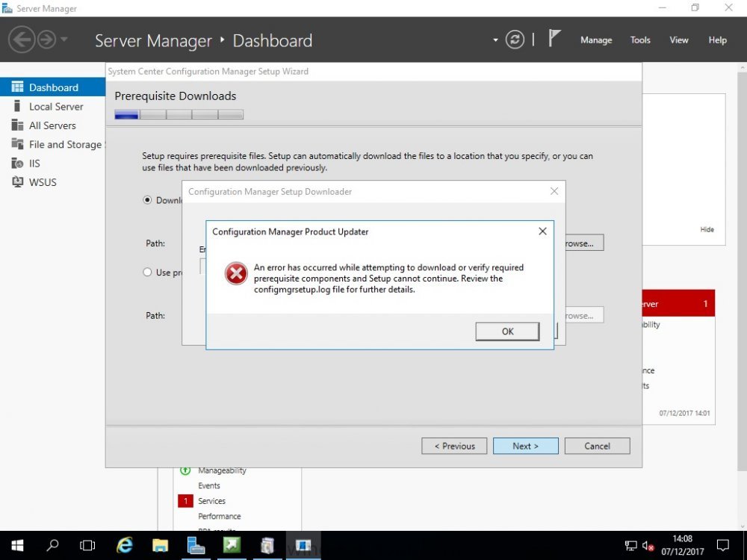
Task: Click the green Manageability status icon
Action: [185, 470]
